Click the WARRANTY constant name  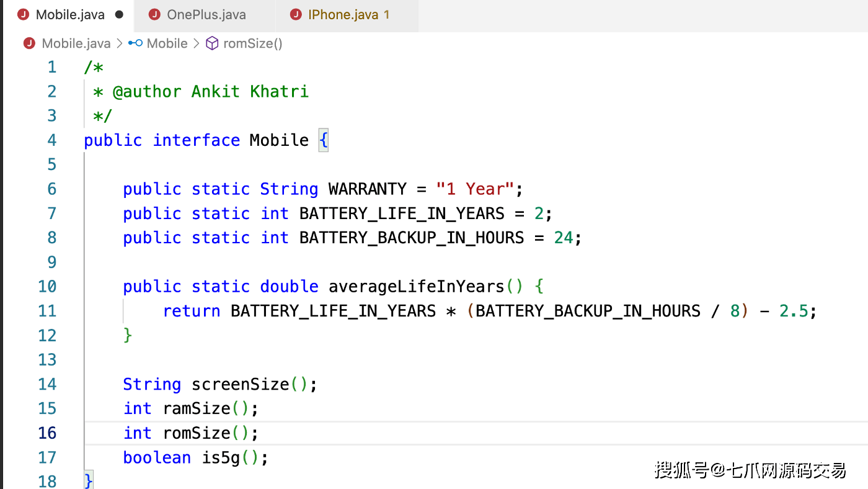pos(368,189)
